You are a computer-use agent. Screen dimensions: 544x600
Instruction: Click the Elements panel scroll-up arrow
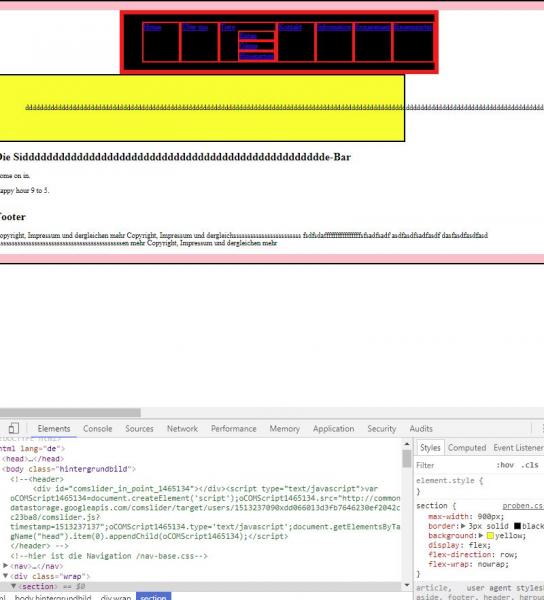(407, 444)
